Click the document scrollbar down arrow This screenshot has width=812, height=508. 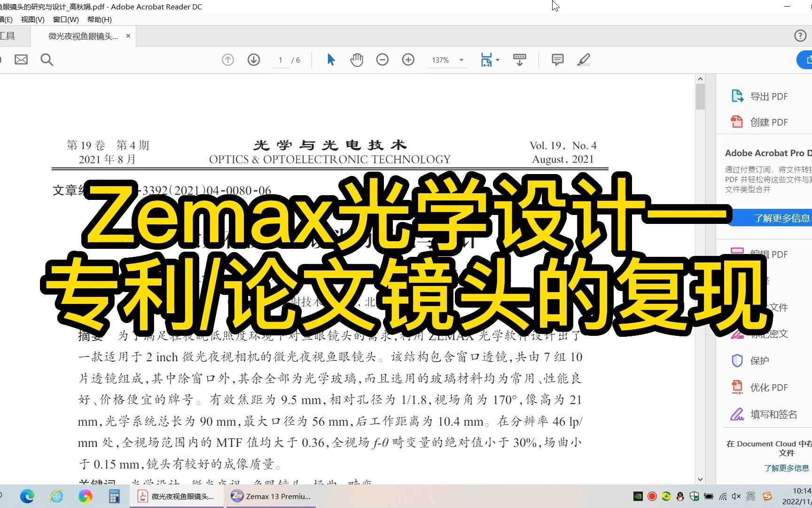pyautogui.click(x=700, y=479)
